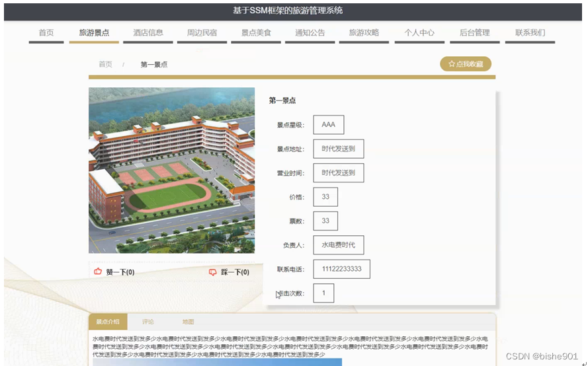Screen dimensions: 588x366
Task: Click the 首页 breadcrumb link
Action: [105, 65]
